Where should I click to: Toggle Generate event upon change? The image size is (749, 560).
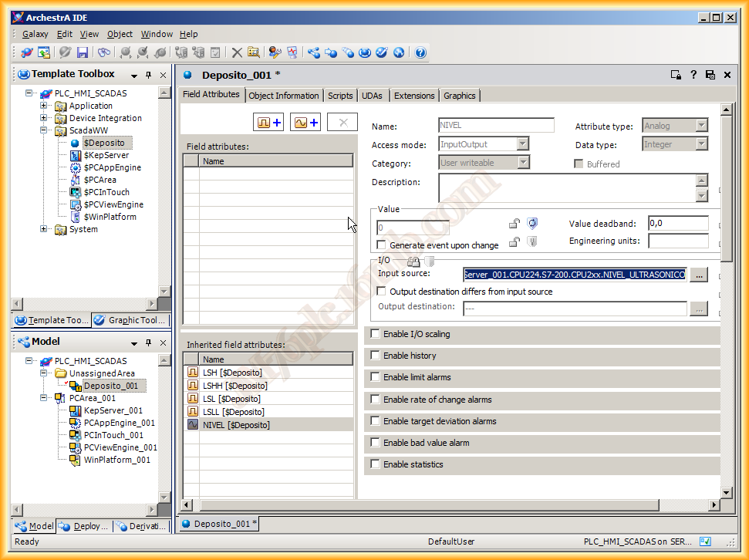click(x=381, y=245)
